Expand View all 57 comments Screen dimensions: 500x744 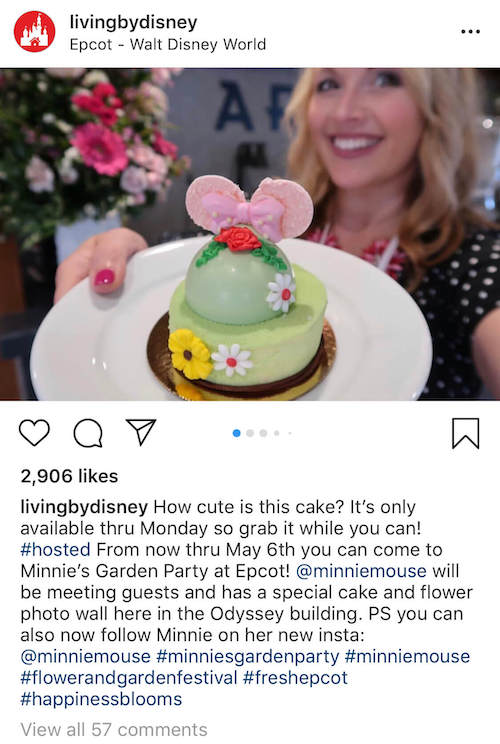tap(114, 729)
